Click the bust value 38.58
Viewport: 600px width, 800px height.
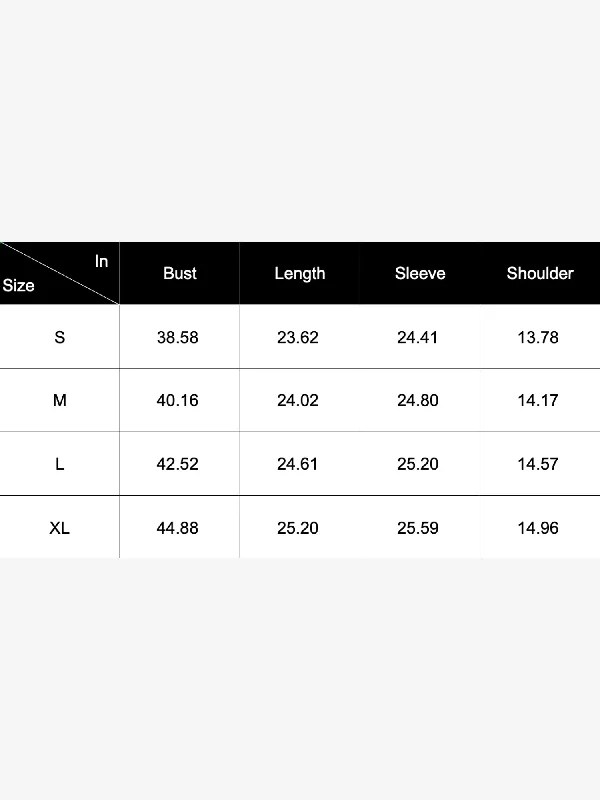[x=178, y=337]
